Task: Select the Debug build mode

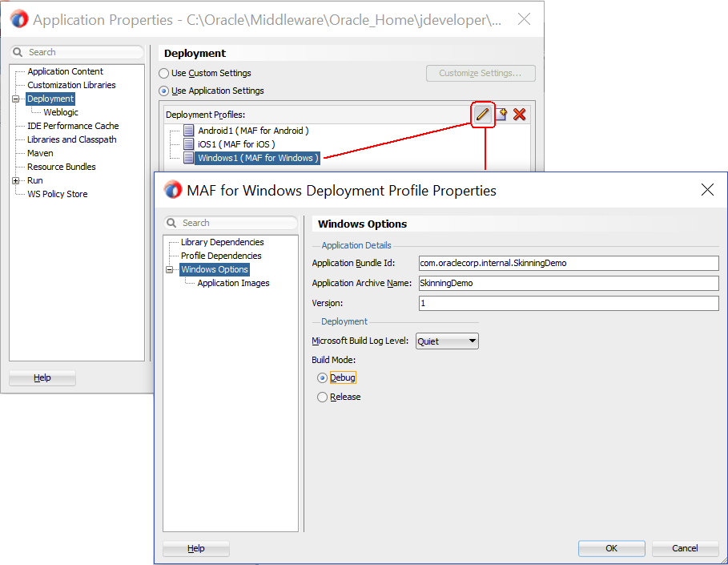Action: pyautogui.click(x=322, y=378)
